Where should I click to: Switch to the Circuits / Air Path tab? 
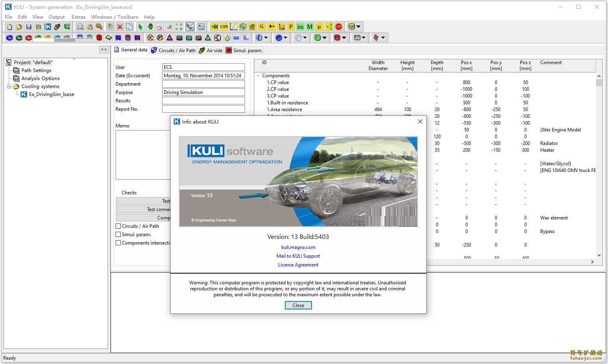coord(173,51)
